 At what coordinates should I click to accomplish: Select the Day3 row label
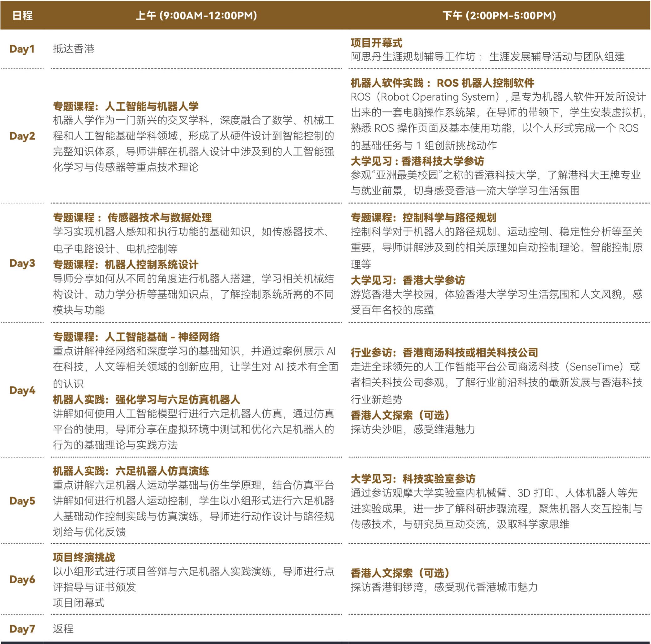[22, 263]
